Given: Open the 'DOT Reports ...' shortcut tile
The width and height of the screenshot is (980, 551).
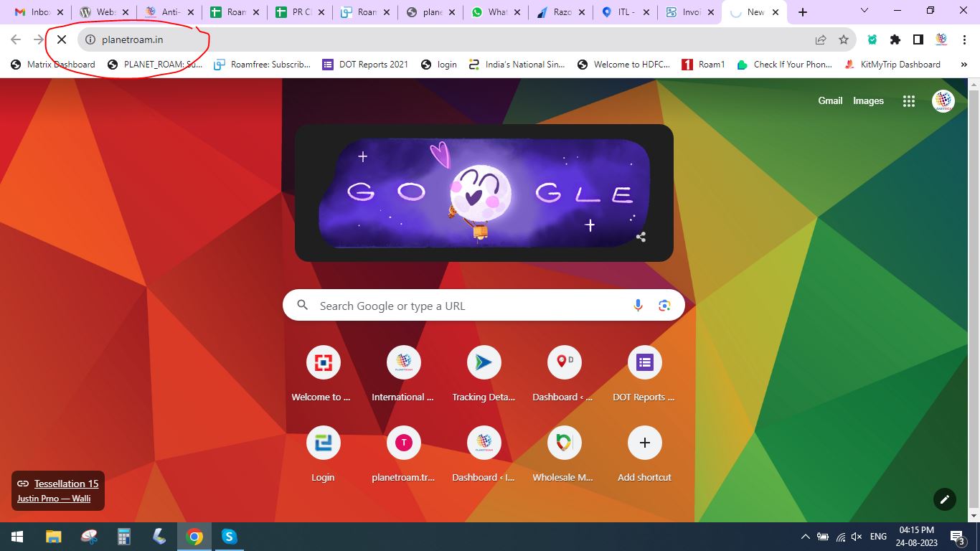Looking at the screenshot, I should (644, 375).
